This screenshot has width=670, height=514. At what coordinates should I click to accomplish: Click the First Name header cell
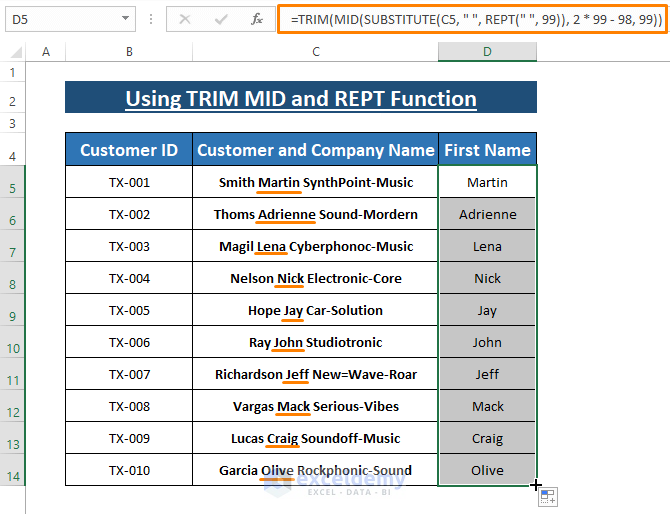487,150
